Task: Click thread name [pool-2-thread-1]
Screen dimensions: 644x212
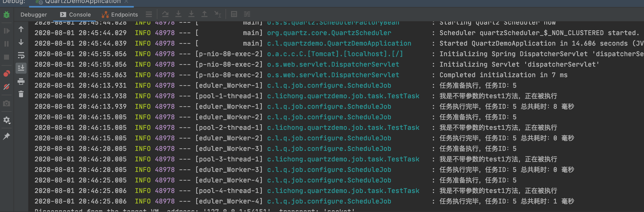Action: click(229, 128)
